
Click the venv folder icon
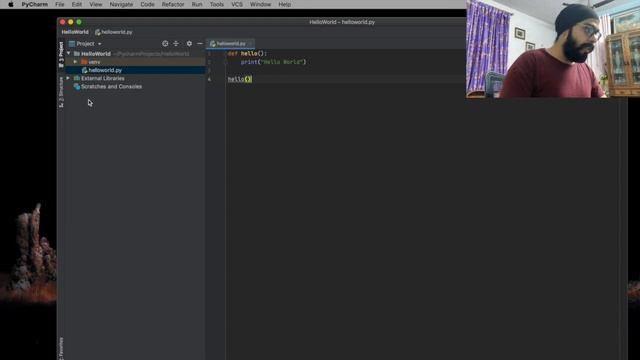click(x=84, y=62)
